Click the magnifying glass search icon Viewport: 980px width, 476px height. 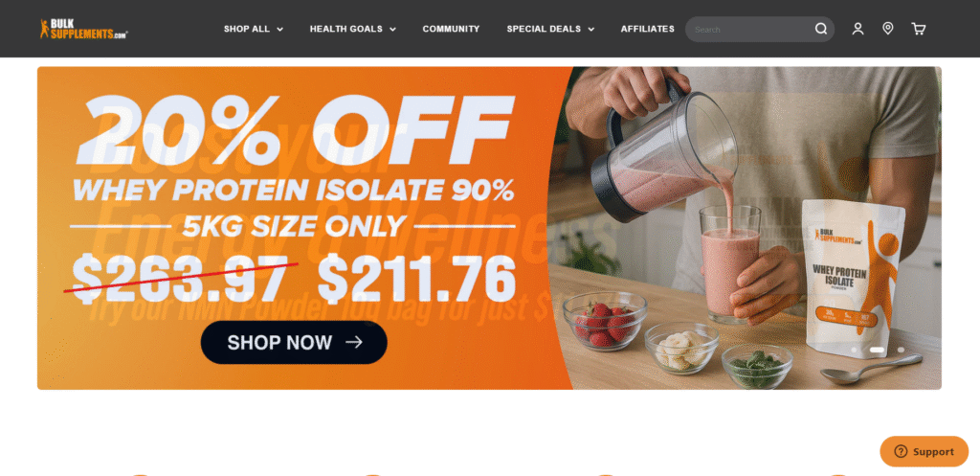820,29
